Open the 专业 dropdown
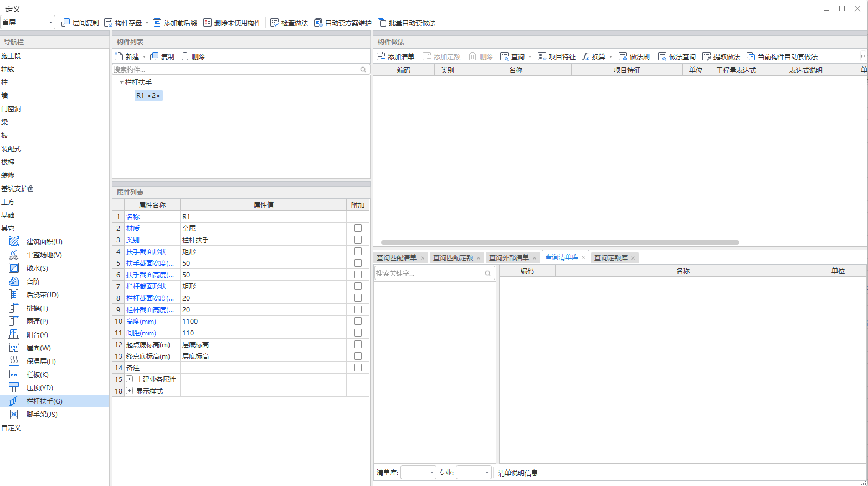 [x=474, y=472]
